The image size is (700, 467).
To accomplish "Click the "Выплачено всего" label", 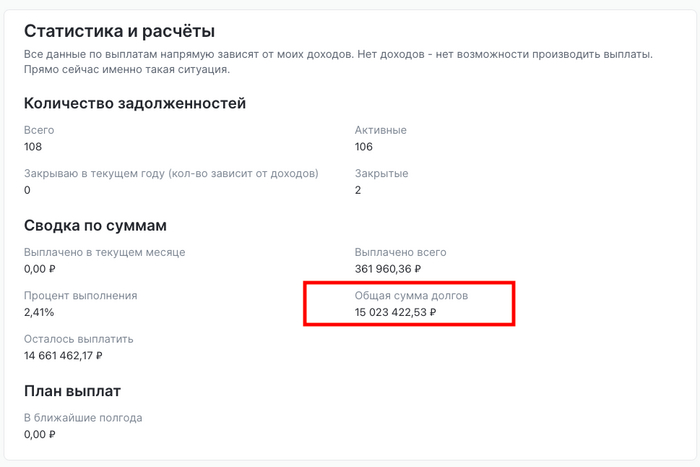I will click(x=400, y=253).
